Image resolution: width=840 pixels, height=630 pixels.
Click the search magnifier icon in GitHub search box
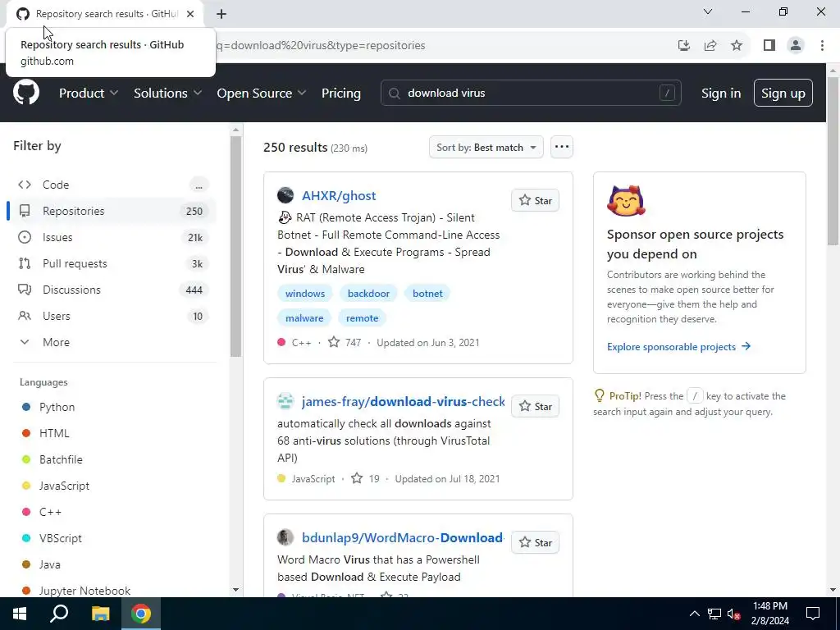click(x=395, y=94)
